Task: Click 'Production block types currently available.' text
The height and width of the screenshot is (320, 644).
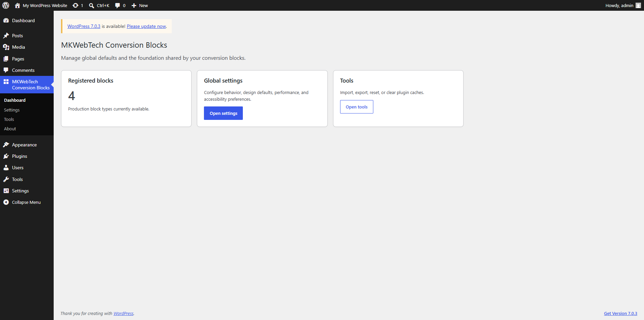Action: click(x=109, y=109)
